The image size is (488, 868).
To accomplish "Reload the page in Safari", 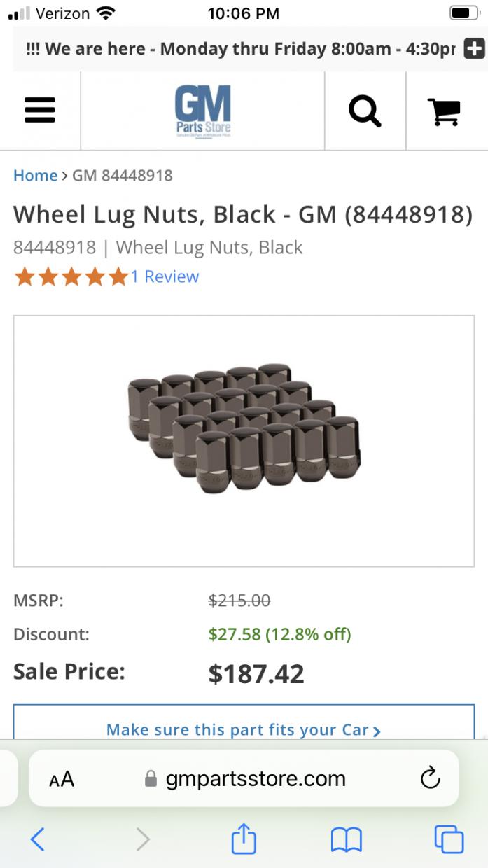I will pyautogui.click(x=430, y=778).
